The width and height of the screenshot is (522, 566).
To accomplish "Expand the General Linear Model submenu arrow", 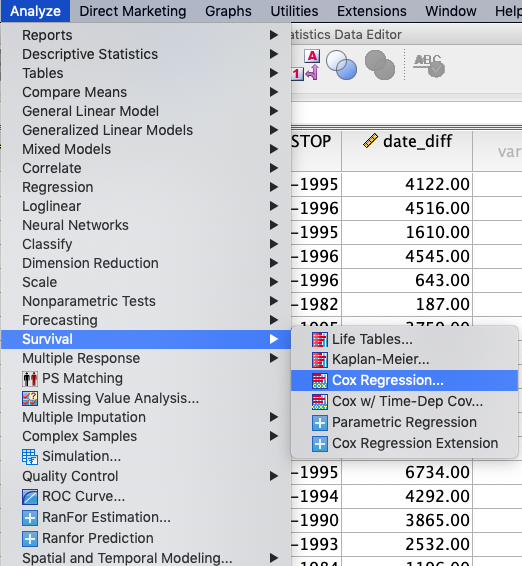I will (x=274, y=111).
